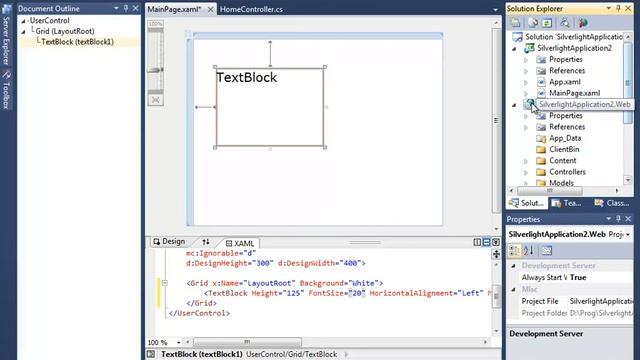Image resolution: width=640 pixels, height=360 pixels.
Task: Pin the Document Outline panel
Action: [126, 8]
